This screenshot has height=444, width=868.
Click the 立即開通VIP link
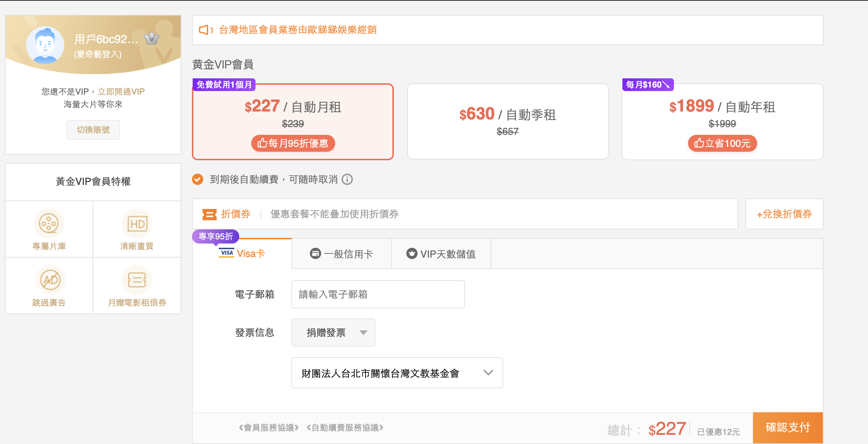click(x=121, y=92)
